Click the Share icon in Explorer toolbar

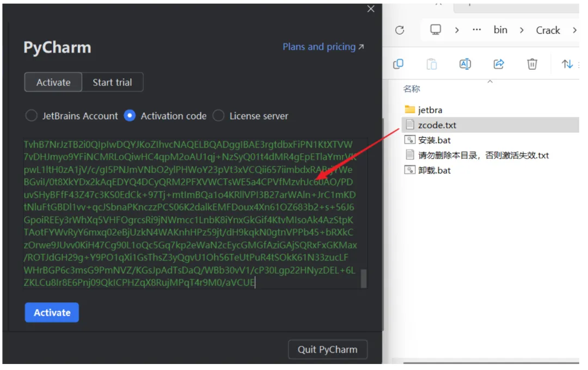click(x=498, y=64)
